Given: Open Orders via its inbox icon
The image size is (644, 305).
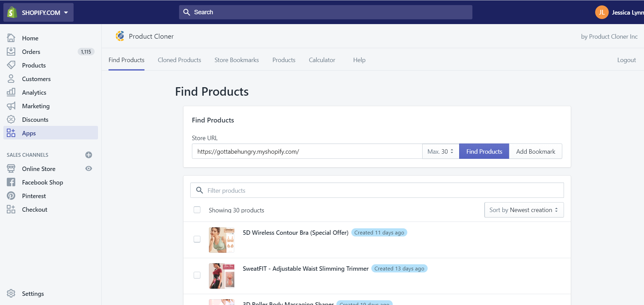Looking at the screenshot, I should tap(11, 52).
